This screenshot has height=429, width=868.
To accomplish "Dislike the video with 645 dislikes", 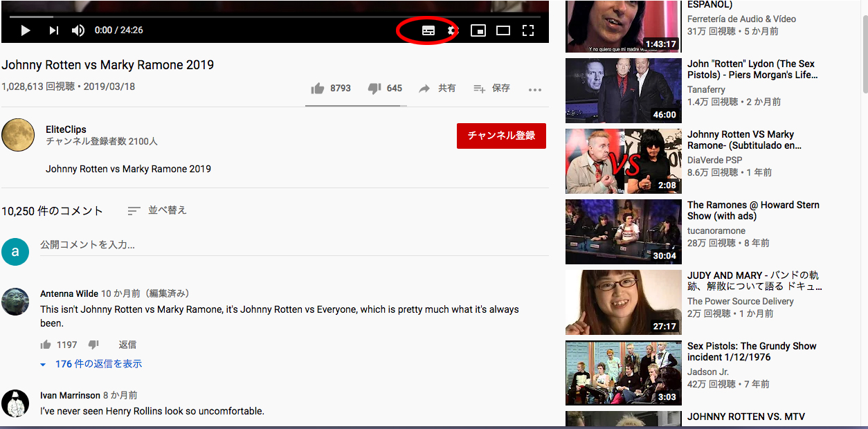I will pyautogui.click(x=385, y=89).
